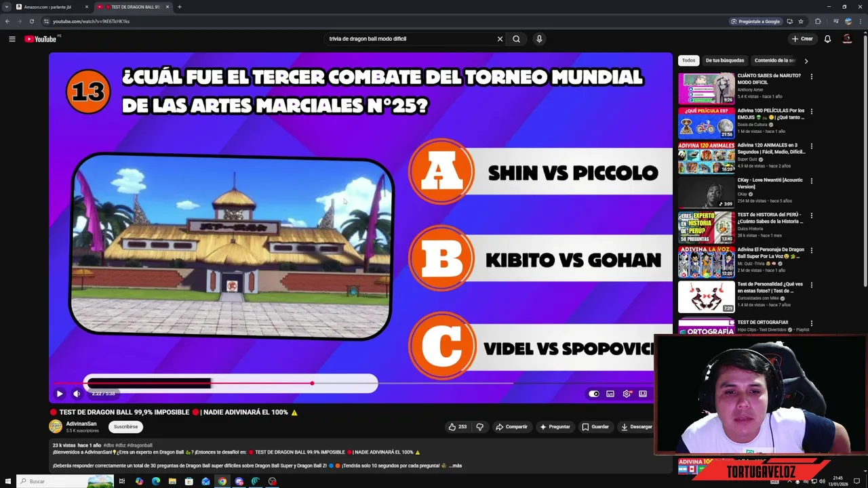
Task: Click the Windows taskbar Buscar box
Action: [65, 481]
